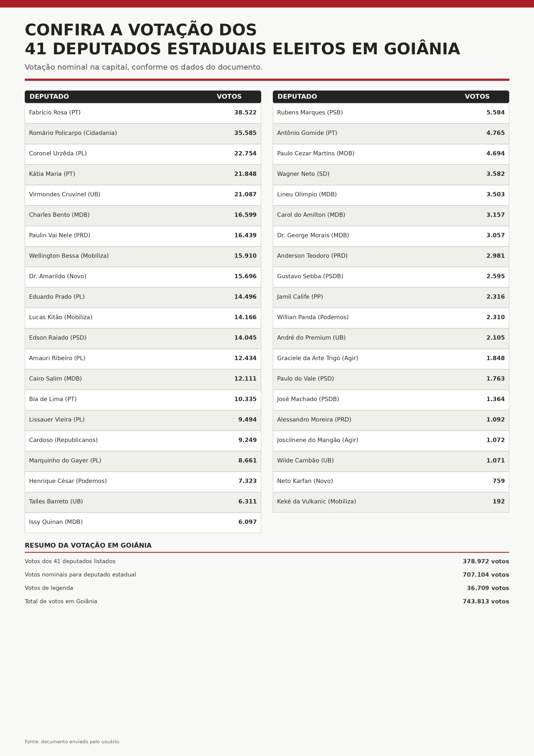Click the subtitle about votação nominal
This screenshot has height=756, width=534.
coord(144,67)
